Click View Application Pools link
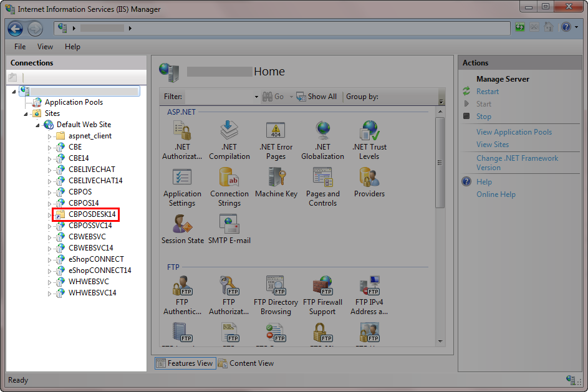This screenshot has height=392, width=588. (514, 132)
